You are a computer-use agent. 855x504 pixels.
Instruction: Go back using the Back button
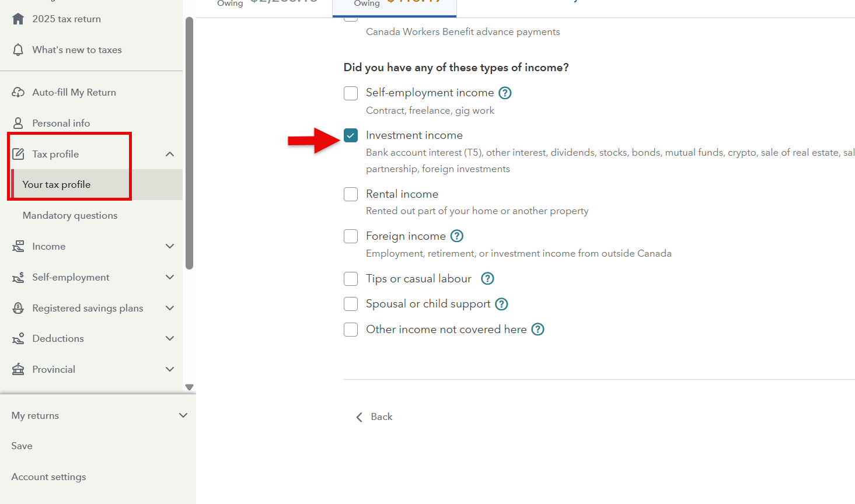click(x=375, y=416)
